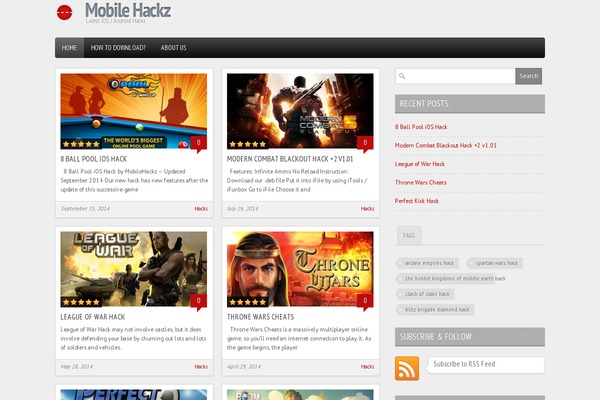
Task: Select the blitz brigade diamond hack tag
Action: tap(435, 309)
